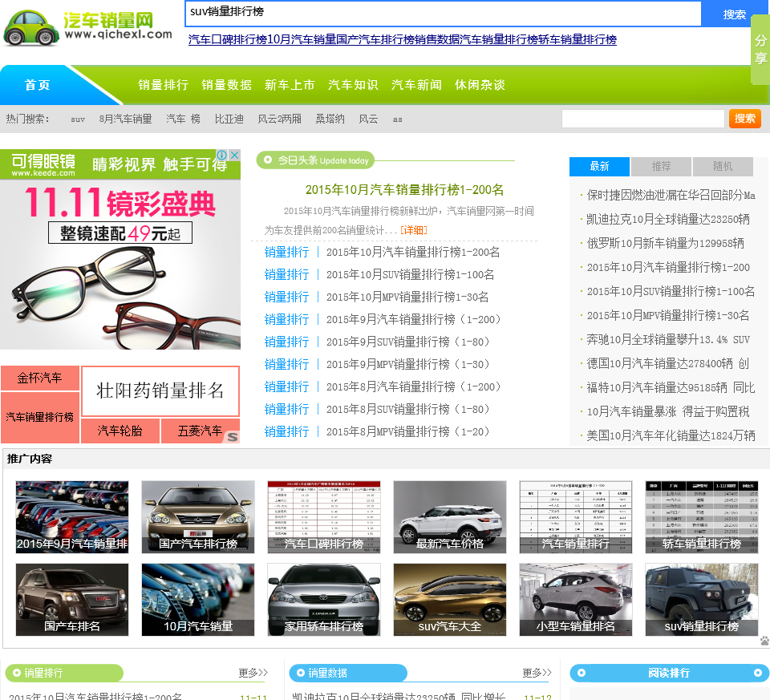Open thumbnail 家用轿车排行榜
Image resolution: width=770 pixels, height=700 pixels.
pos(323,599)
